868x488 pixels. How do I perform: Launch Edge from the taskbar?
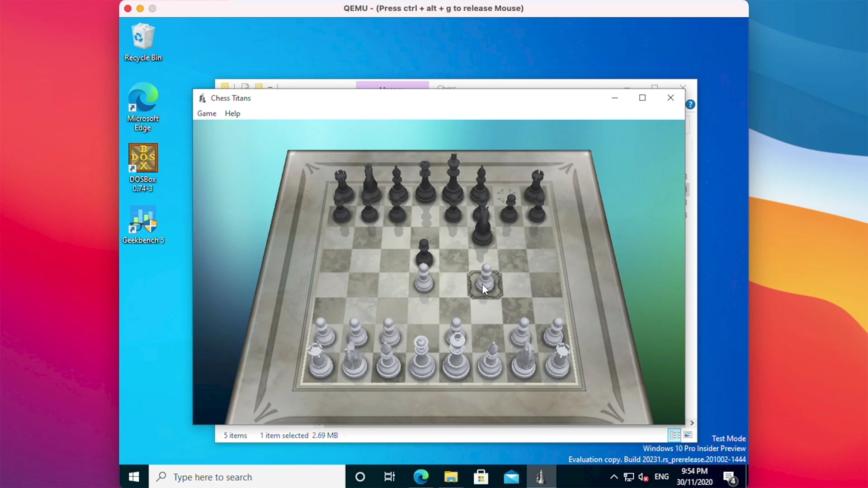tap(421, 477)
